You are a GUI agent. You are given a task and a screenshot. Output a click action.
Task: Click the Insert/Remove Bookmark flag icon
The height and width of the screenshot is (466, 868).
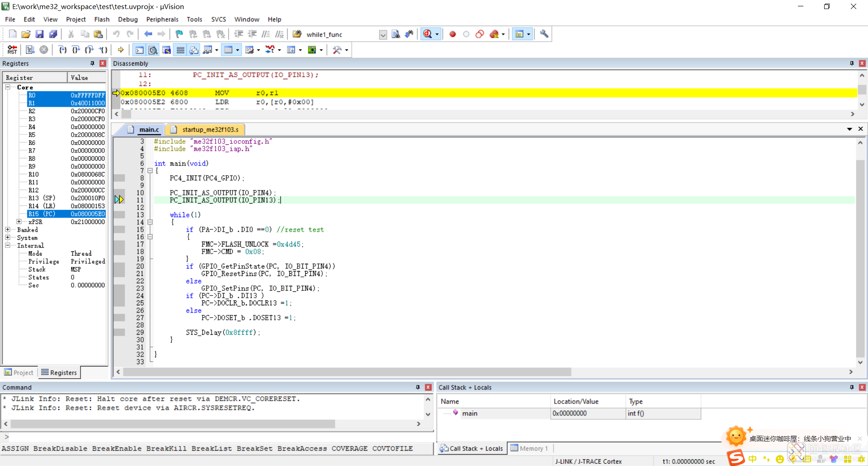(x=179, y=34)
